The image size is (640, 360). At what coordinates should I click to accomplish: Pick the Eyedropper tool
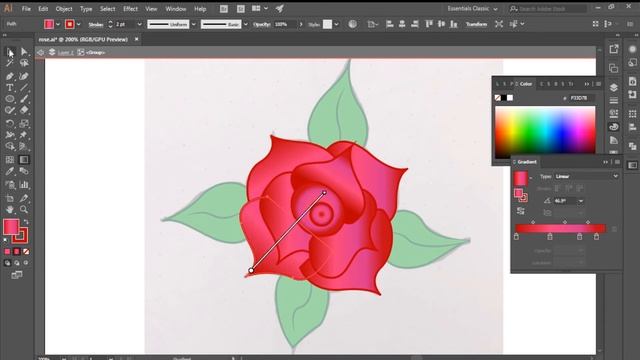click(10, 171)
